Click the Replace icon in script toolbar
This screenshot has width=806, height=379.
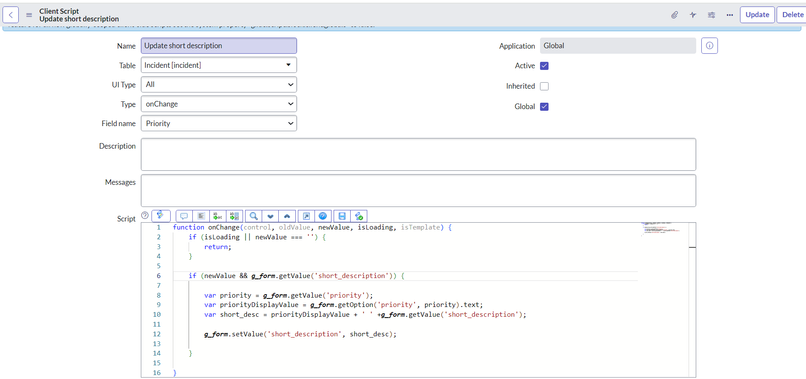(218, 216)
